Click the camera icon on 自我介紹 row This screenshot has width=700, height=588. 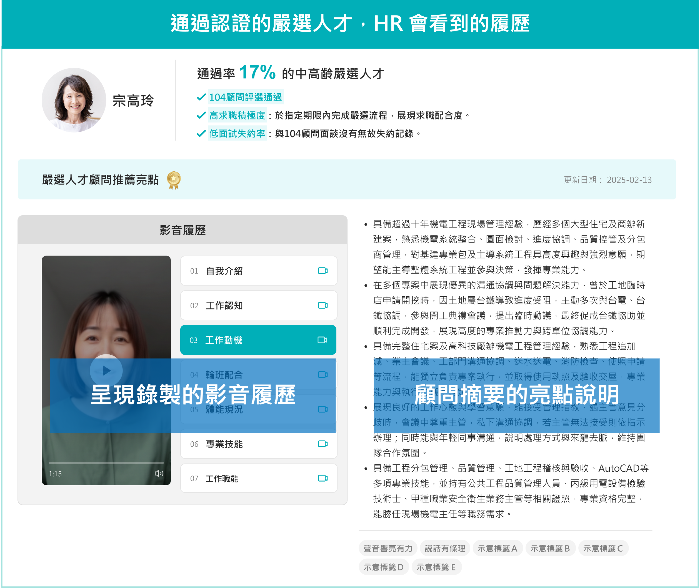tap(323, 271)
